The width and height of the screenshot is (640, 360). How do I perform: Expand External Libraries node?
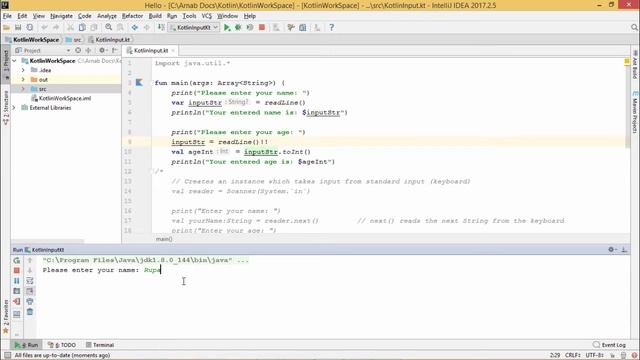click(x=15, y=108)
